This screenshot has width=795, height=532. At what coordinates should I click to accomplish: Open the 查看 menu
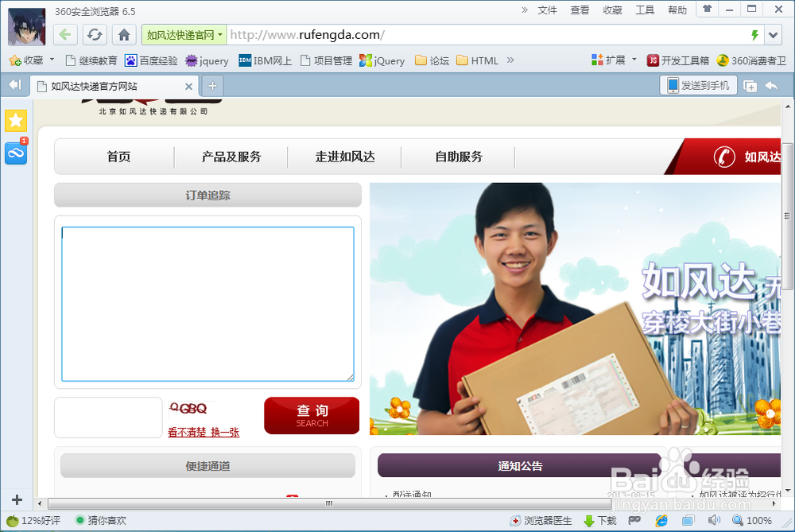[x=580, y=10]
